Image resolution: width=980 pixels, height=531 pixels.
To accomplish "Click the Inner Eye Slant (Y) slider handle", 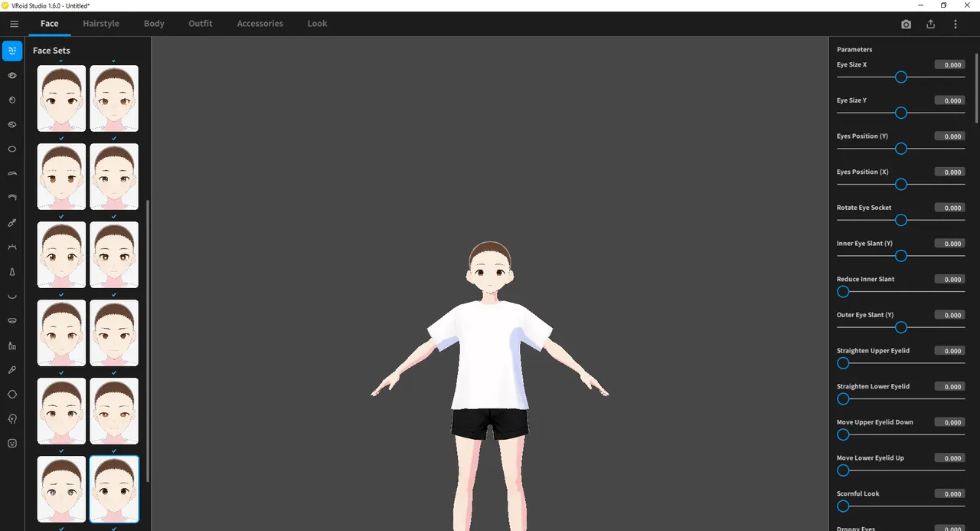I will [x=901, y=256].
